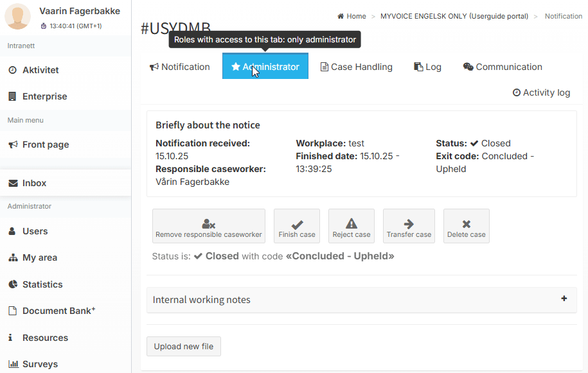The image size is (588, 373).
Task: Expand Internal working notes with plus icon
Action: point(564,299)
